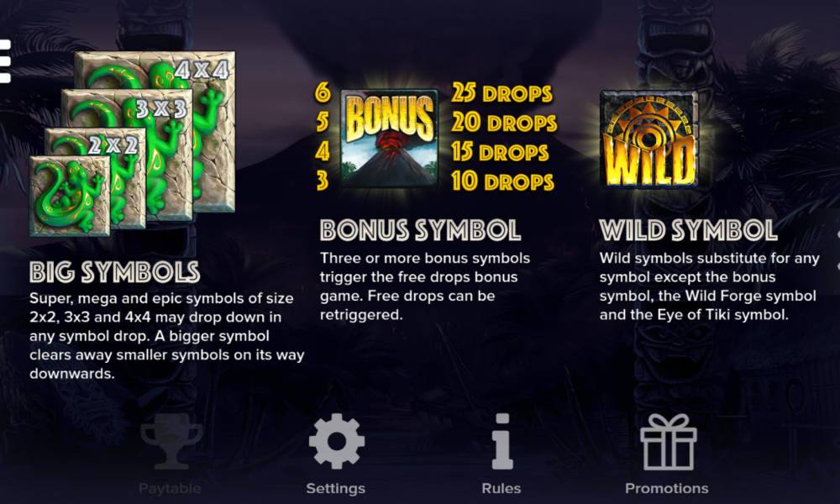Click the Promotions label
This screenshot has height=504, width=840.
pos(667,489)
